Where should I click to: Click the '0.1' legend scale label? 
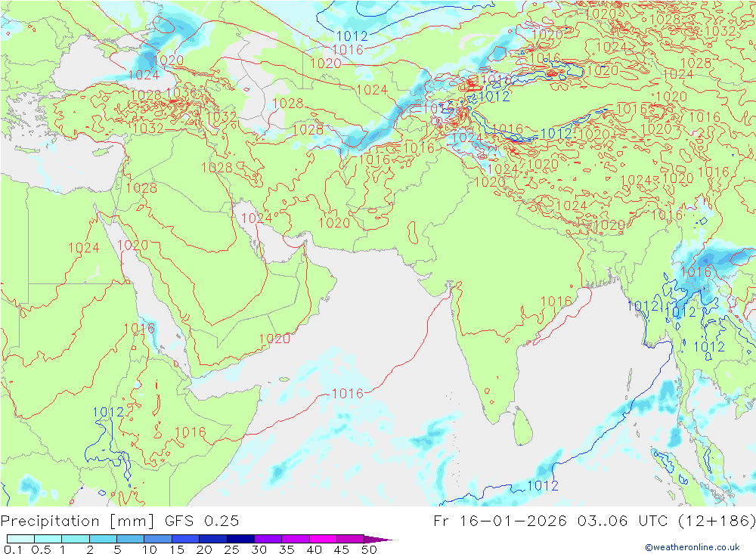[13, 549]
